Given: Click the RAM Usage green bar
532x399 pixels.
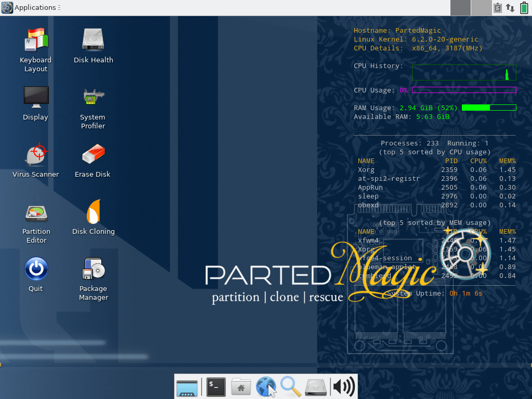Looking at the screenshot, I should (489, 108).
